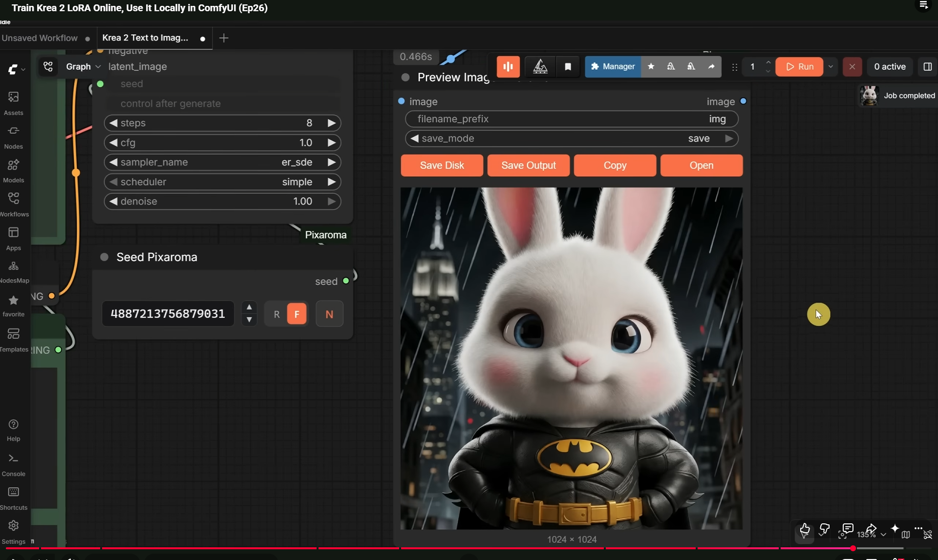Select next sampler_name option

(332, 162)
